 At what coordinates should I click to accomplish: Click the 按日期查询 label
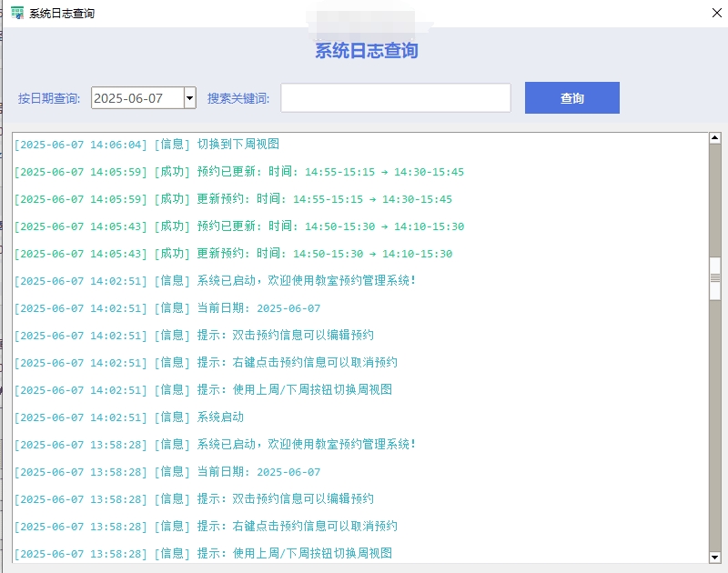point(49,98)
